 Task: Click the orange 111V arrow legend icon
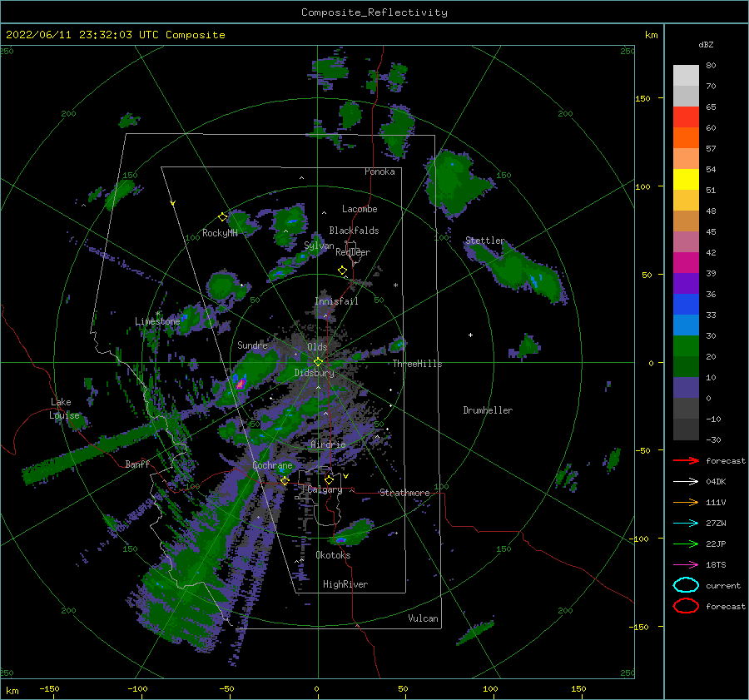point(686,502)
